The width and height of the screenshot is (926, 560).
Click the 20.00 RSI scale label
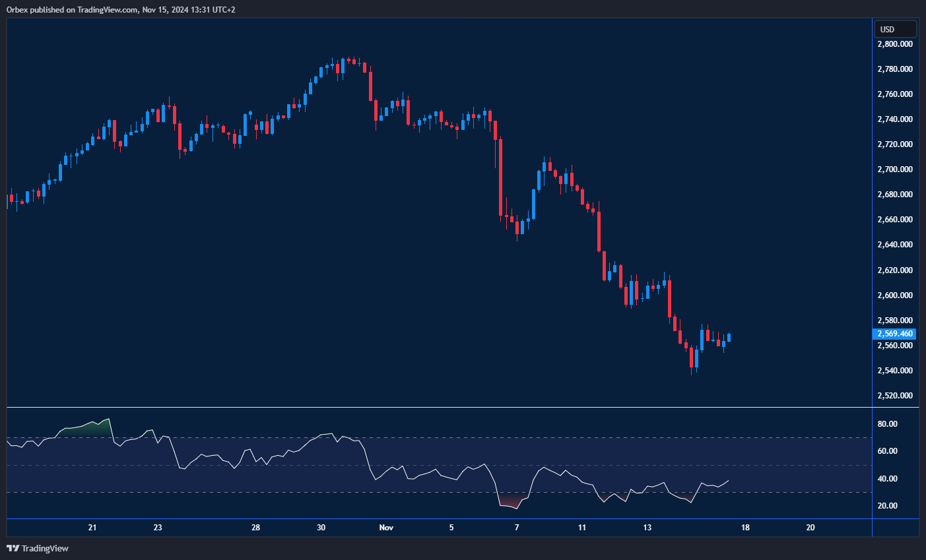887,506
